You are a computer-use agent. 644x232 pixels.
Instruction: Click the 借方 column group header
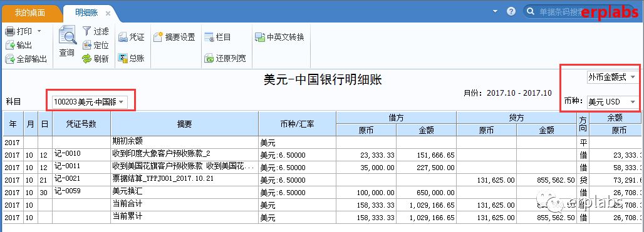(397, 118)
